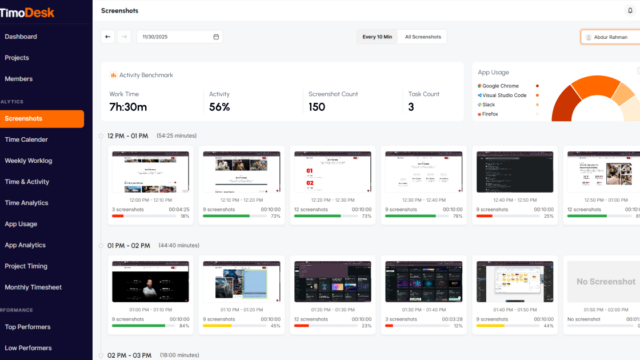
Task: Open the 12:00 PM - 12:10 PM screenshot thumbnail
Action: [151, 172]
